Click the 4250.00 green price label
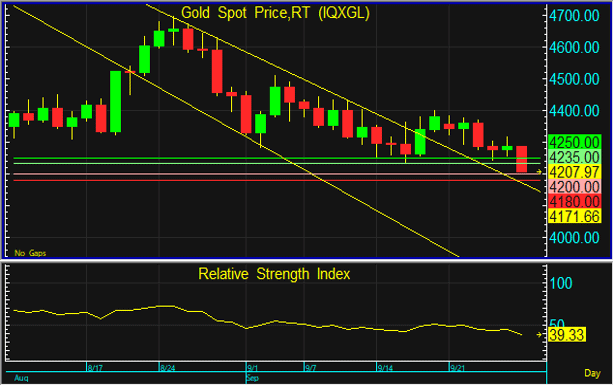The width and height of the screenshot is (614, 386). pos(575,142)
